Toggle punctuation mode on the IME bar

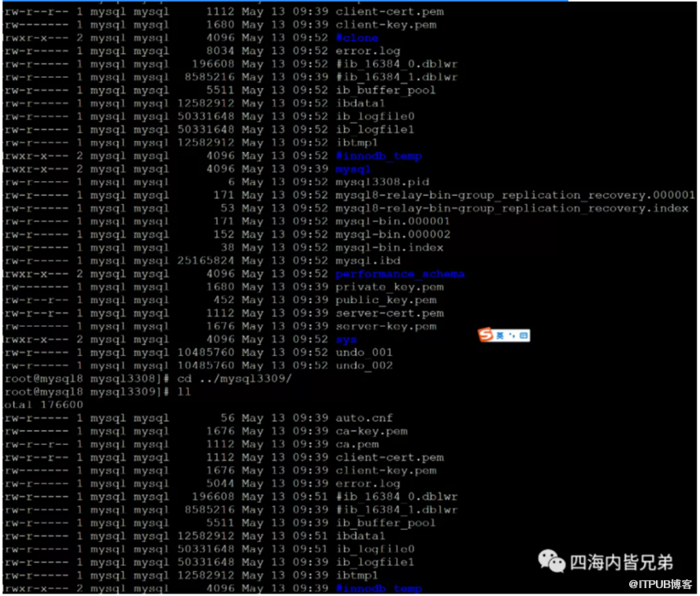(512, 335)
